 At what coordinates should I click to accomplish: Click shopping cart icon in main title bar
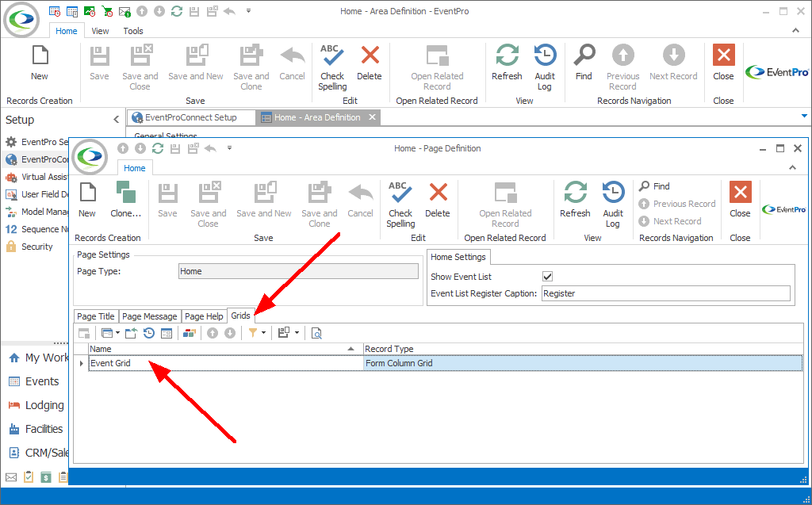107,11
